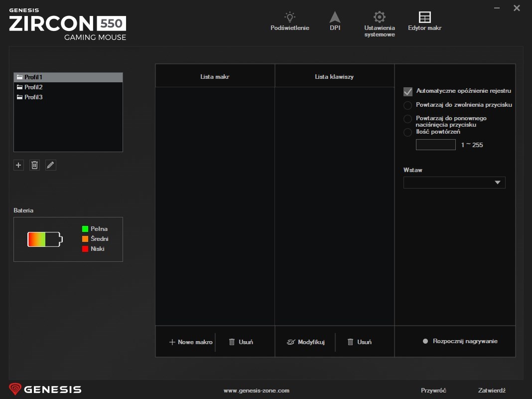Click the battery level indicator icon
The width and height of the screenshot is (532, 399).
pyautogui.click(x=45, y=239)
